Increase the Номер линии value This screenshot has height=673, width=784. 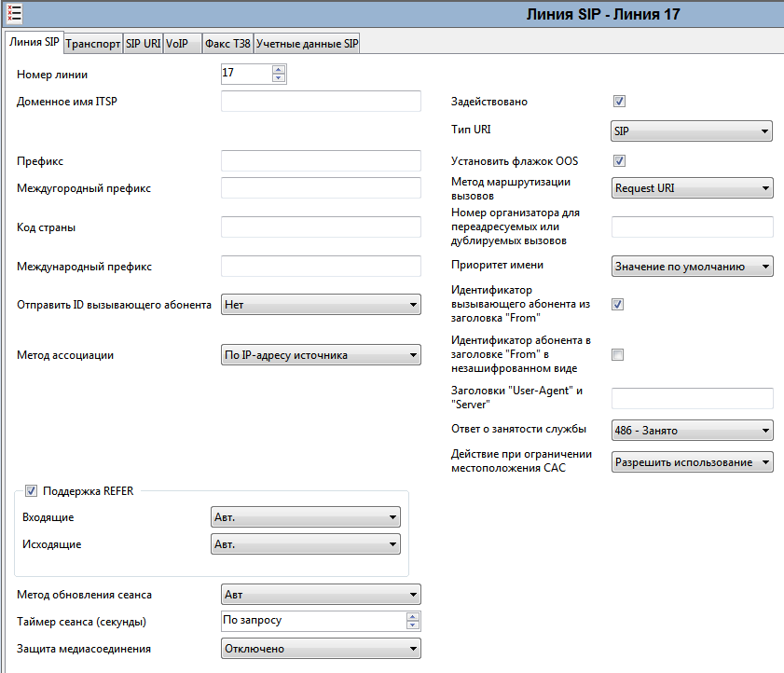279,70
